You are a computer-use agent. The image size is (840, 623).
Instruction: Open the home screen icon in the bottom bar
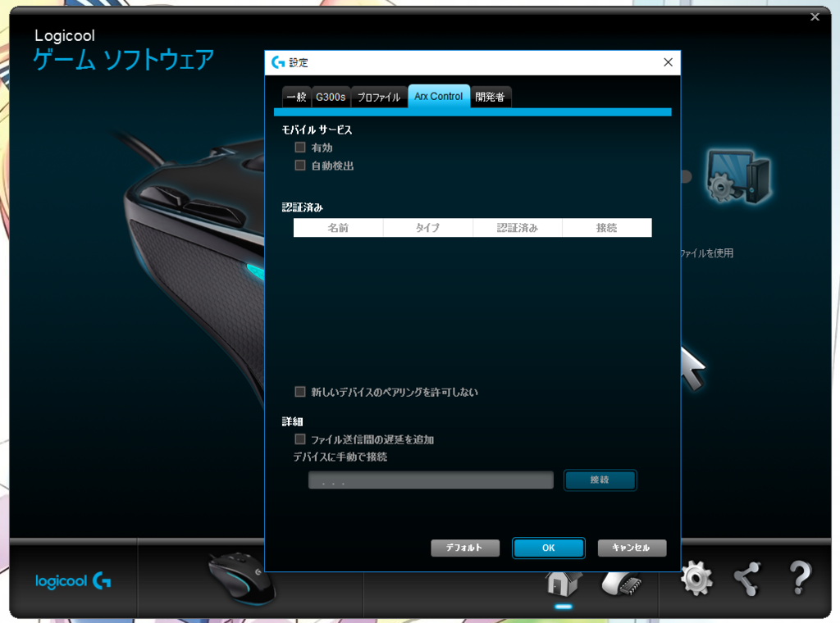coord(564,584)
